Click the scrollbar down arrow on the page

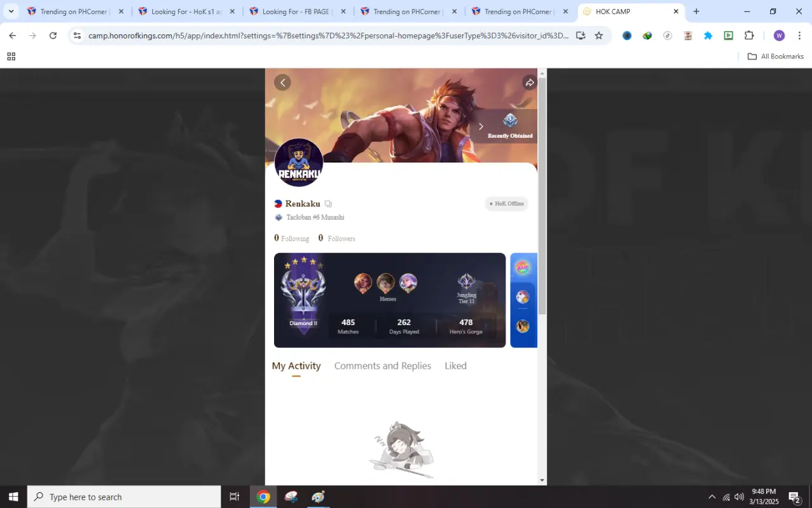[542, 480]
